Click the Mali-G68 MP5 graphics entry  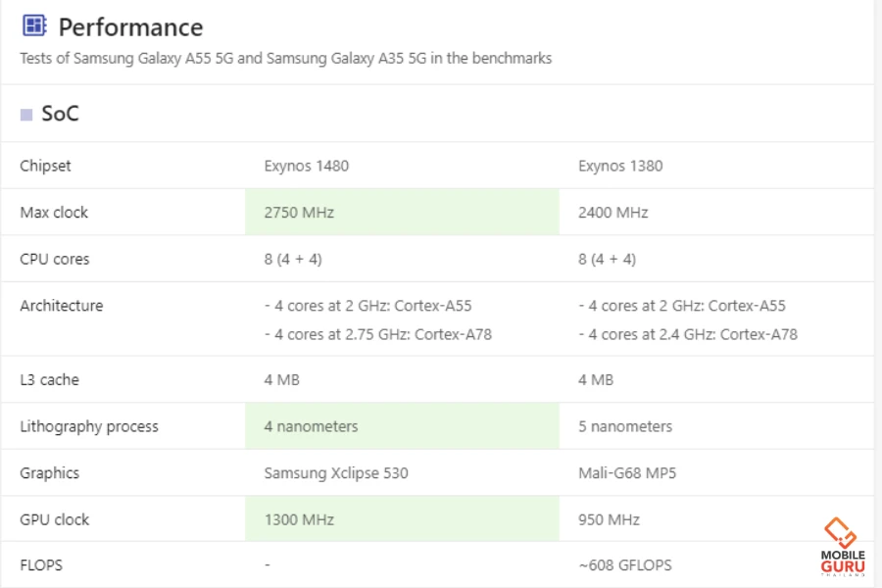coord(627,473)
